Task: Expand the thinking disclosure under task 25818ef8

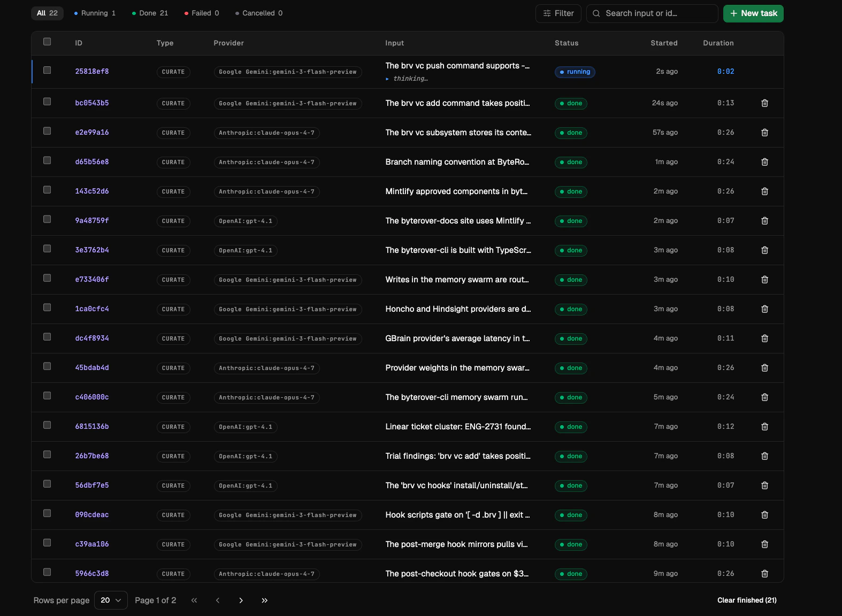Action: (x=407, y=79)
